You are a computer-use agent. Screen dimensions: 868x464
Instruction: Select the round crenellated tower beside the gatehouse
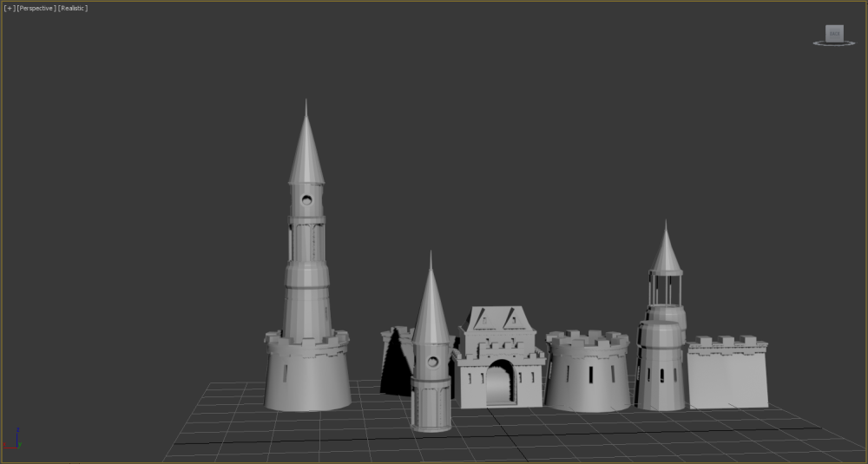pyautogui.click(x=588, y=370)
